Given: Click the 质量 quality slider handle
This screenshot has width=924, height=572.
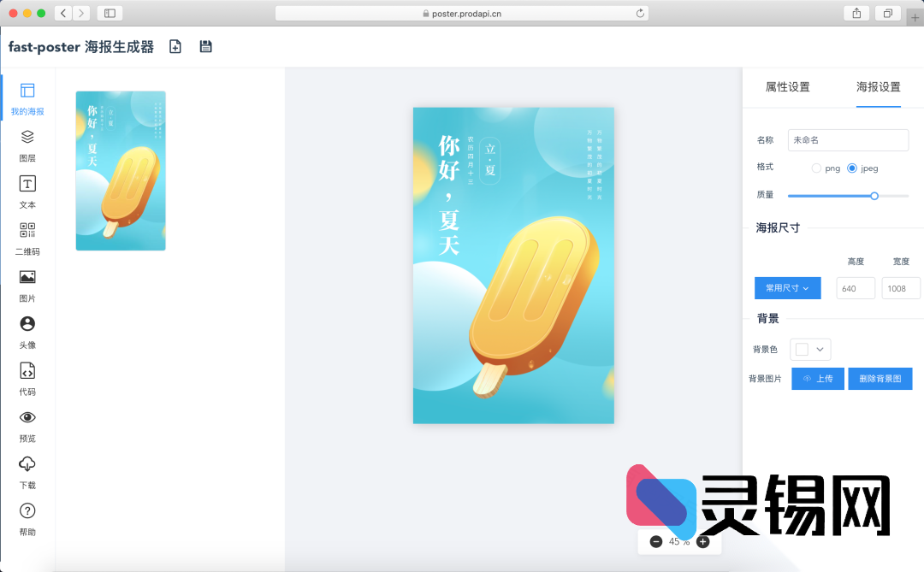Looking at the screenshot, I should pos(874,196).
